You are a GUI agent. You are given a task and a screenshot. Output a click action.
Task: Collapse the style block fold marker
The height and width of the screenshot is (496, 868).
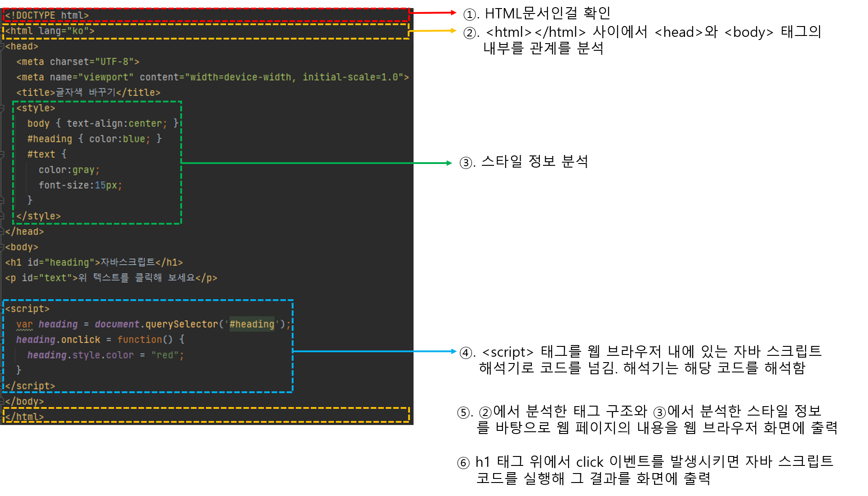pyautogui.click(x=2, y=108)
